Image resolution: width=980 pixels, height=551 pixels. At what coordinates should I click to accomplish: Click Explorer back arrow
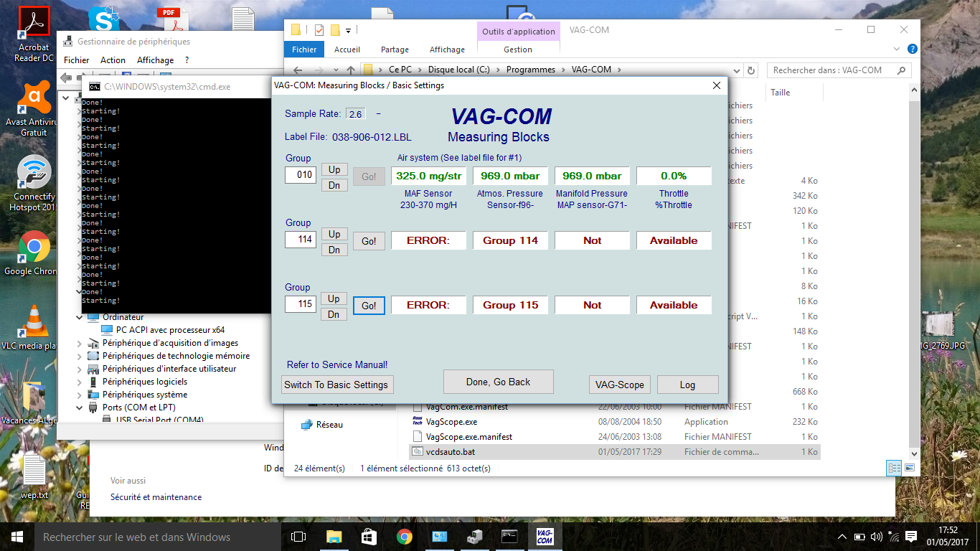(x=298, y=70)
